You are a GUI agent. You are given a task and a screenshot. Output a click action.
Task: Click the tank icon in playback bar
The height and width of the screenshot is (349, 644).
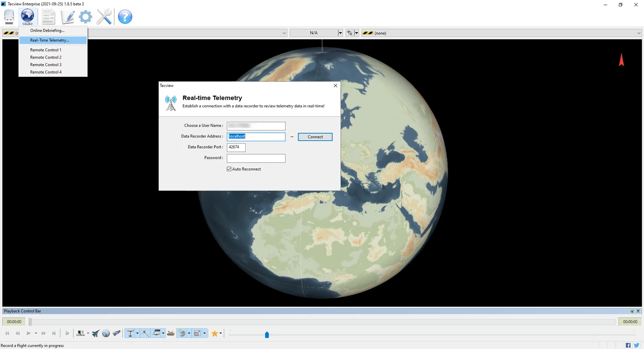click(x=171, y=333)
